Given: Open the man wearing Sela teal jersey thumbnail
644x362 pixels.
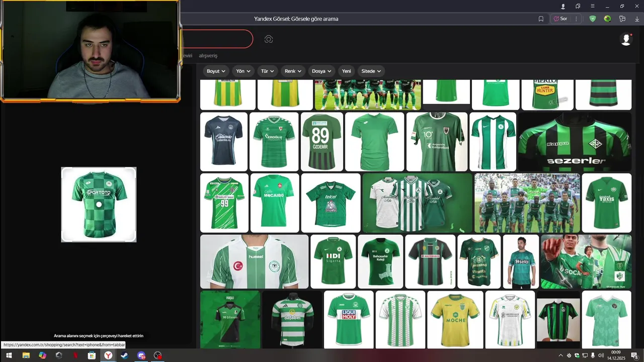Looking at the screenshot, I should (x=521, y=261).
